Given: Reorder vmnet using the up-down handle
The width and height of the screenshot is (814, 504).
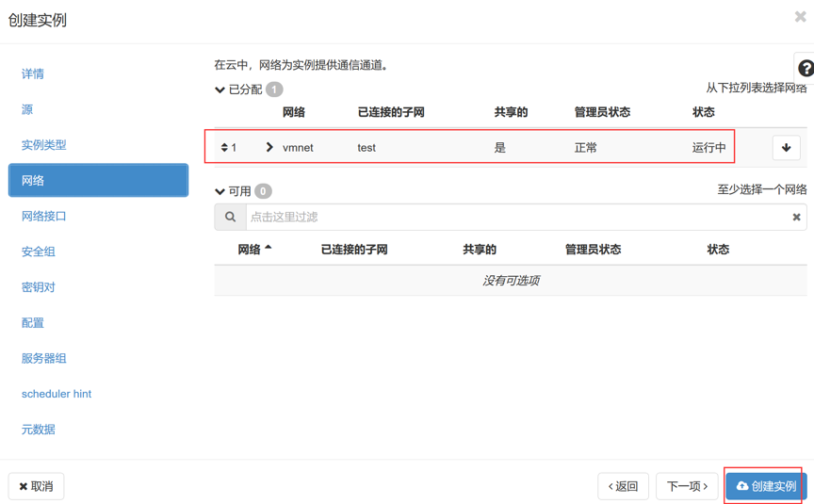Looking at the screenshot, I should (x=224, y=147).
